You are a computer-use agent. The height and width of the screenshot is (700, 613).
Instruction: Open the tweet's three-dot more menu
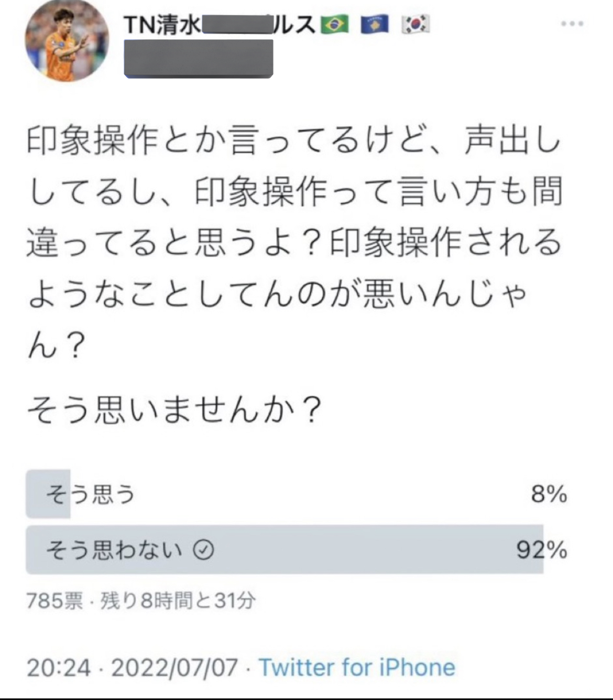572,24
